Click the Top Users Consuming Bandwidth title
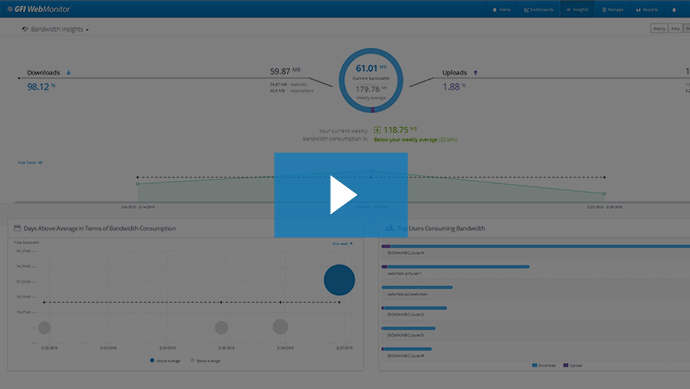Screen dimensions: 690x389 point(441,228)
